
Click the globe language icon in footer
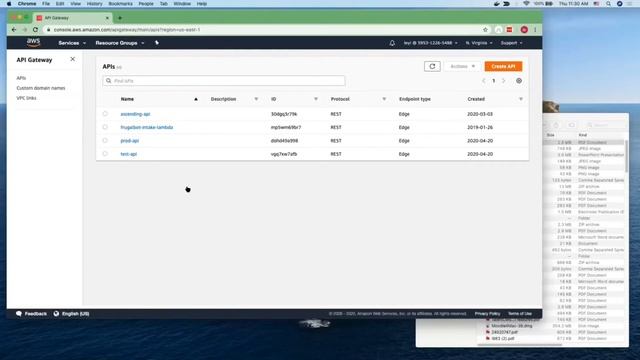pos(56,313)
